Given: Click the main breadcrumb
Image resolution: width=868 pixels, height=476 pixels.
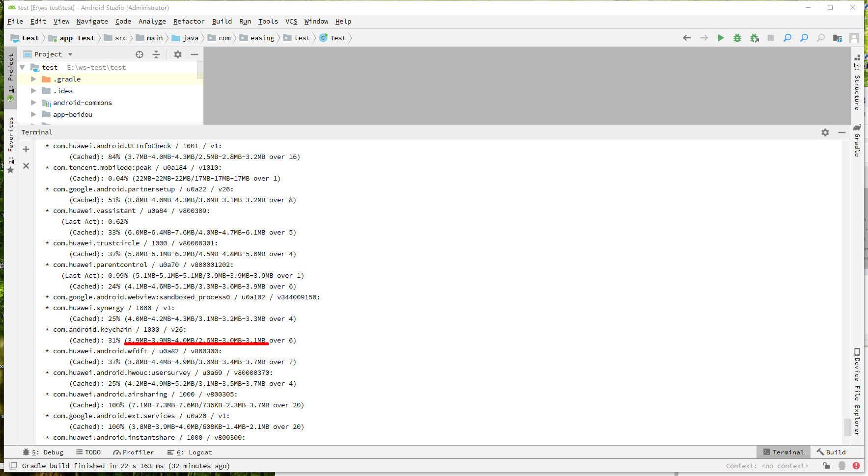Looking at the screenshot, I should 149,38.
